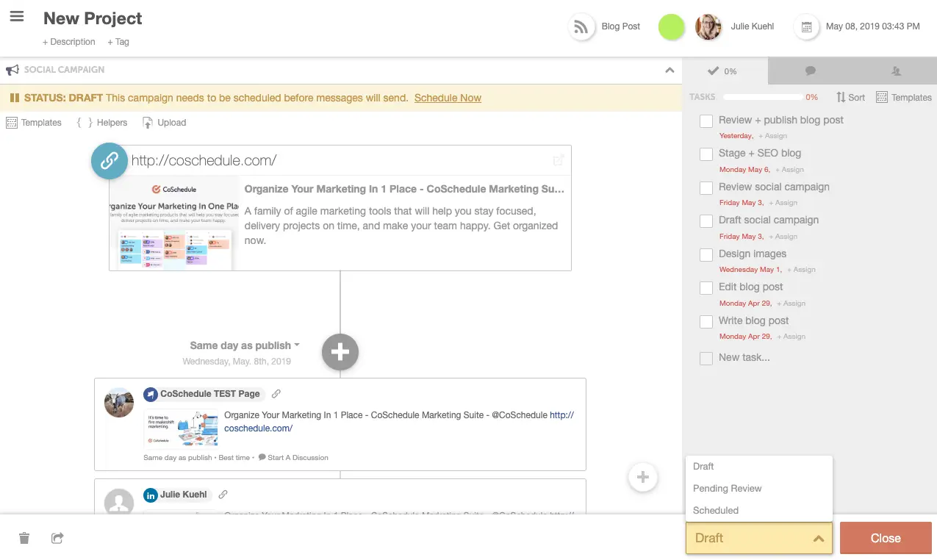
Task: Click + Assign for Design images task
Action: 800,270
